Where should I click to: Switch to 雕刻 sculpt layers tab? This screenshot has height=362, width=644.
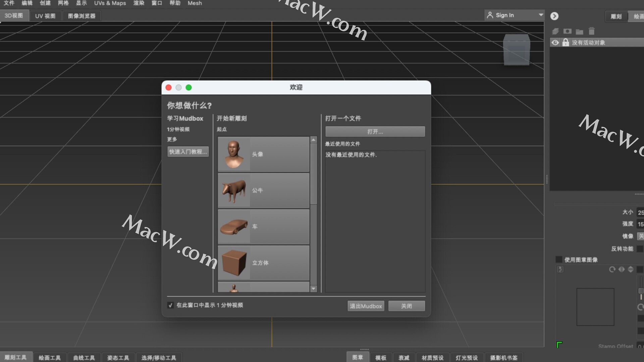tap(616, 16)
